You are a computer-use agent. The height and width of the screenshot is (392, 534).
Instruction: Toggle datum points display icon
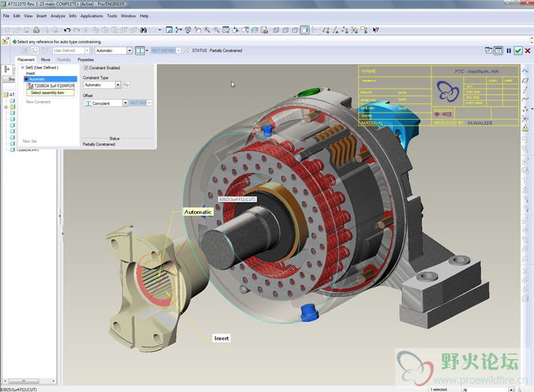[345, 30]
